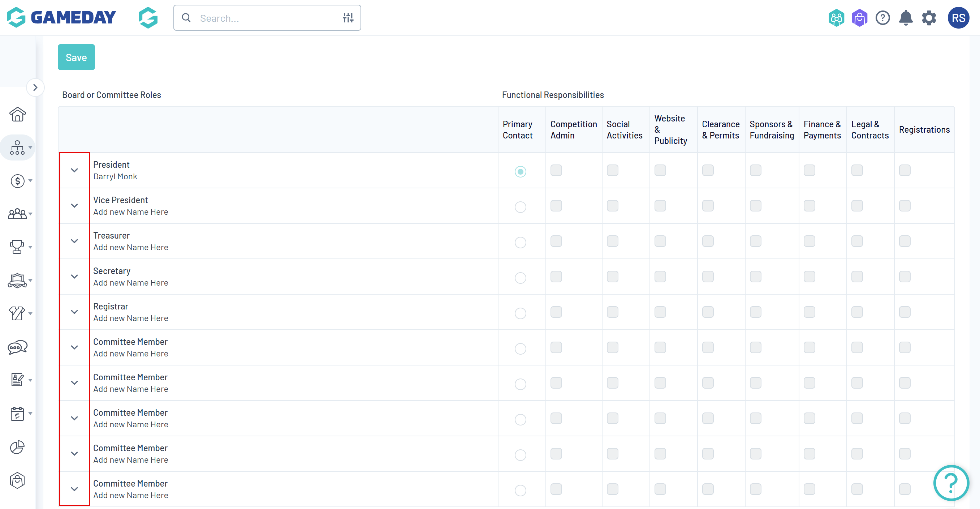Viewport: 980px width, 509px height.
Task: Expand the Vice President row chevron
Action: click(74, 206)
